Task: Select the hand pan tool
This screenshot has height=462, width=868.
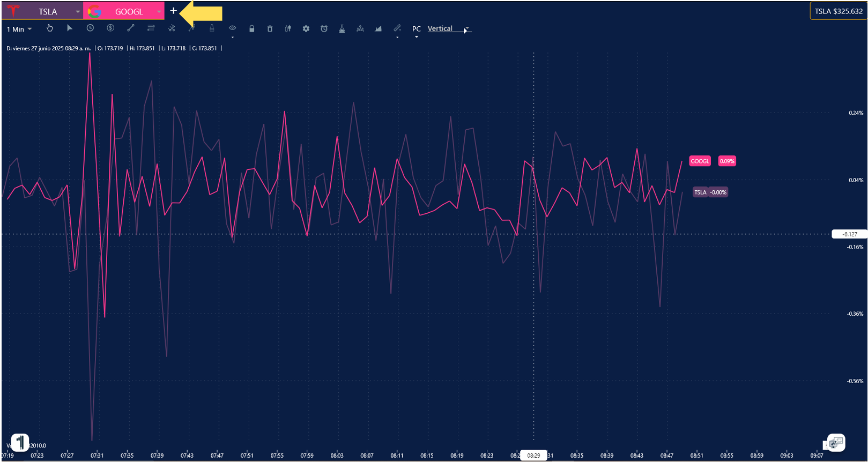Action: click(x=50, y=28)
